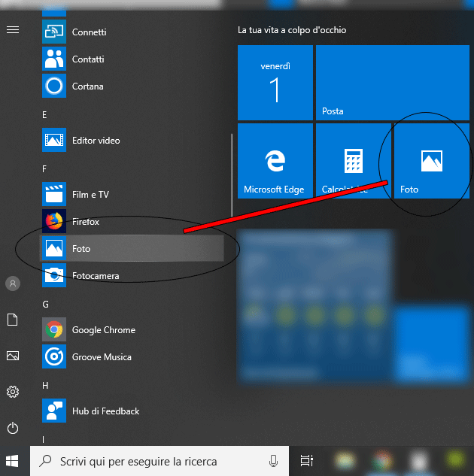Click the Microsoft Edge tile

pos(275,161)
